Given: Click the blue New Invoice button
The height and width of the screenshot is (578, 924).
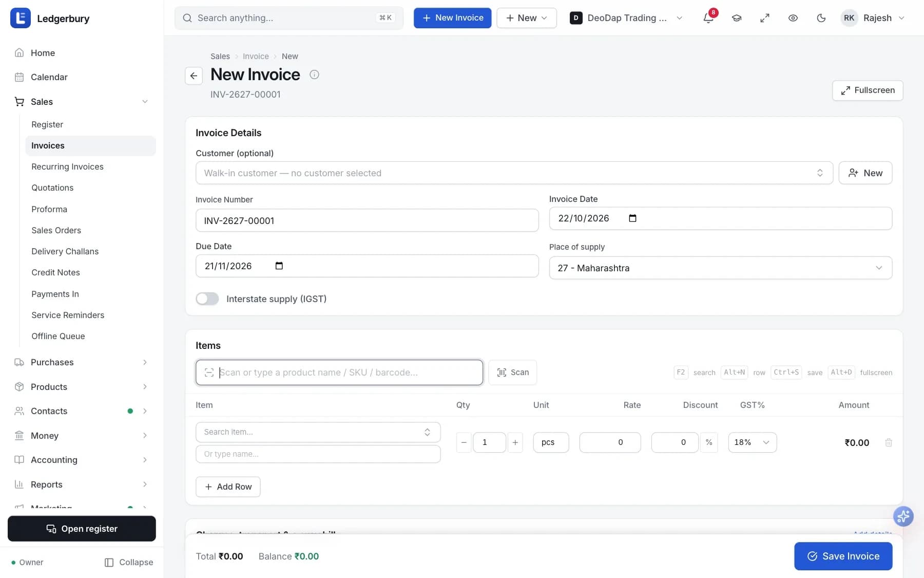Looking at the screenshot, I should pyautogui.click(x=453, y=18).
